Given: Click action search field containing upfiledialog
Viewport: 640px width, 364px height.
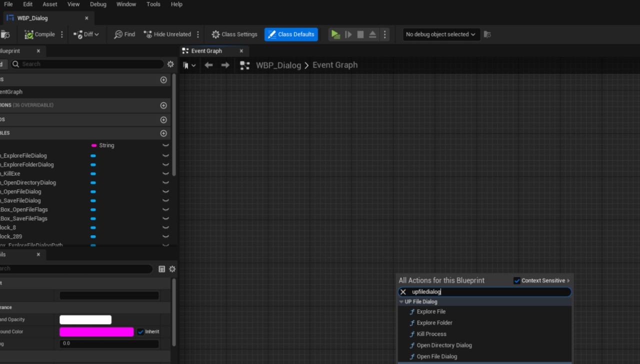Looking at the screenshot, I should 485,292.
